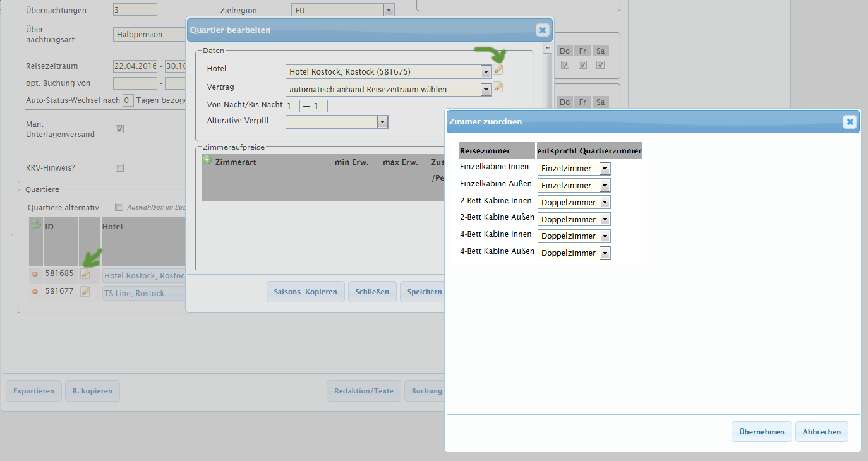
Task: Click the Auto-Status-Wechsel days field
Action: tap(128, 100)
